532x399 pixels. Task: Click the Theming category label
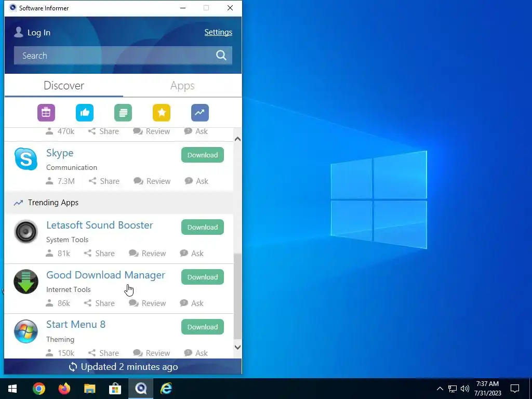(60, 339)
